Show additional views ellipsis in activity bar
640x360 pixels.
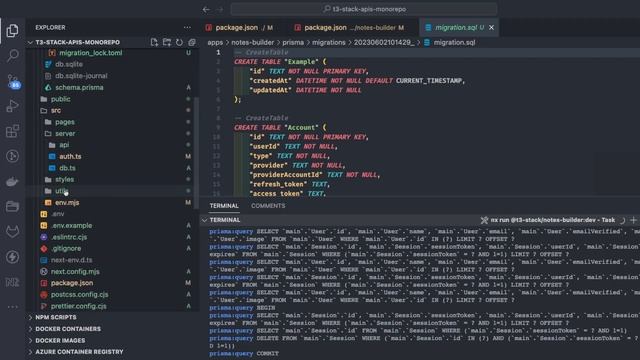click(12, 307)
